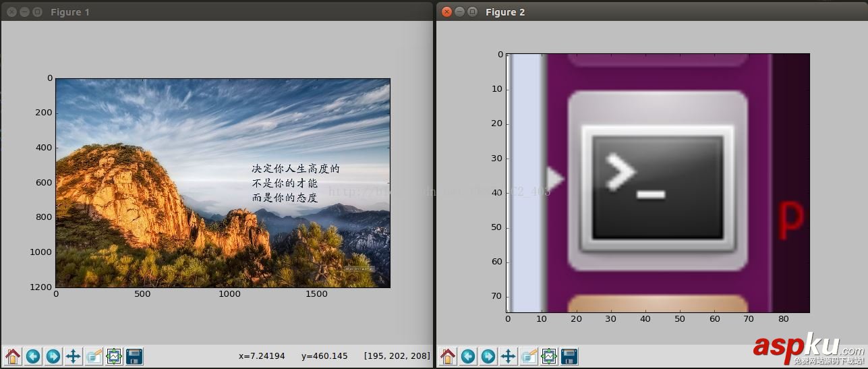Minimize the Figure 2 window
The width and height of the screenshot is (868, 369).
click(x=459, y=11)
